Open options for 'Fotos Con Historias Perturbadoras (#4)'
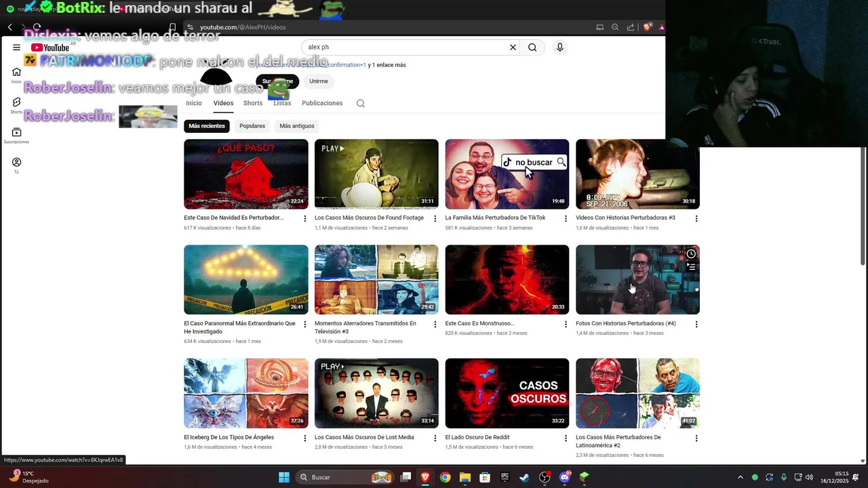 696,324
